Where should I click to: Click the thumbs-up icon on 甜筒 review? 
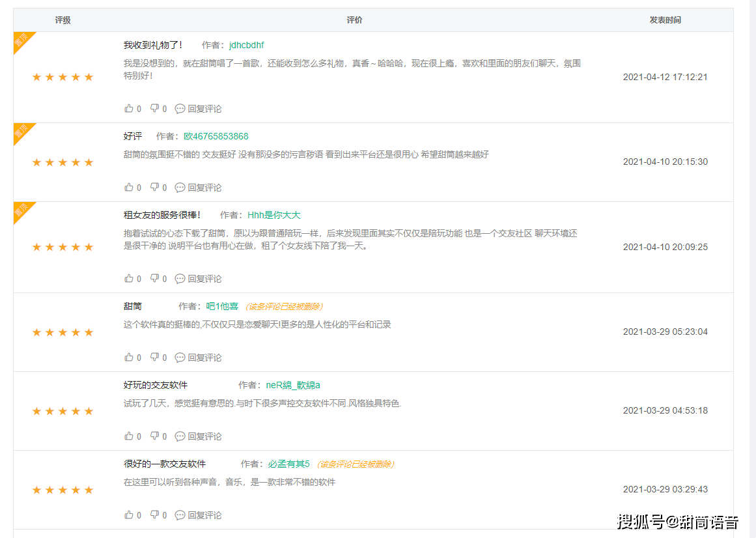coord(128,357)
